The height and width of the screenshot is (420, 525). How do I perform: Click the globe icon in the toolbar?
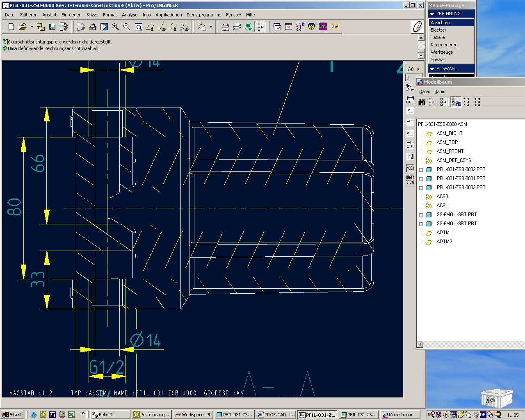[249, 27]
